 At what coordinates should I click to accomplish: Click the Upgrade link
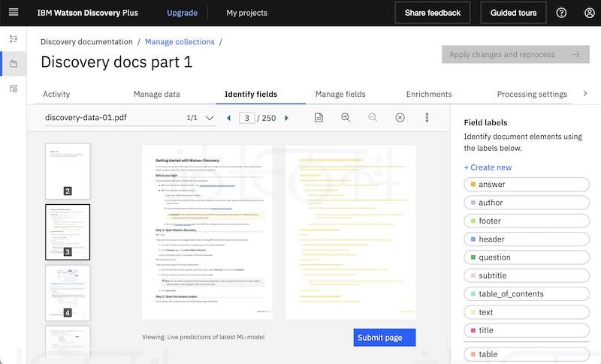click(182, 13)
